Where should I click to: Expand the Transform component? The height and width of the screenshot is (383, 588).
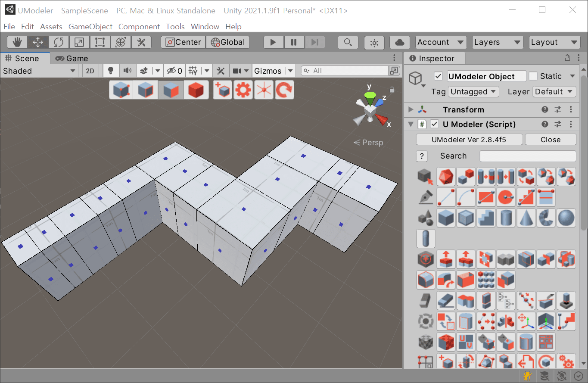[x=411, y=109]
